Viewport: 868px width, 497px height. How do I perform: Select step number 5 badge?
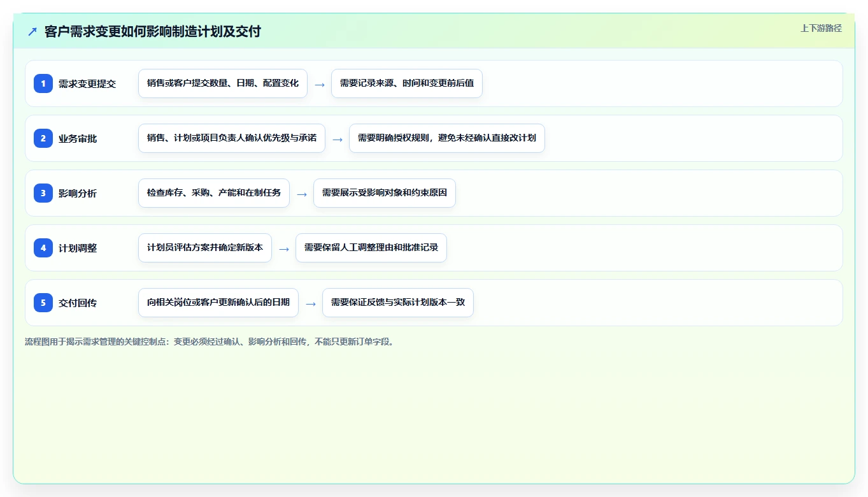tap(43, 303)
